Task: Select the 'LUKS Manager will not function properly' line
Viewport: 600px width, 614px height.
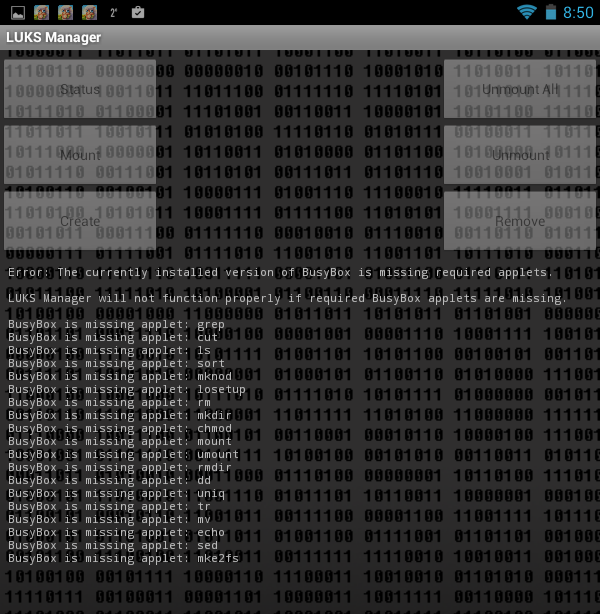Action: point(287,298)
